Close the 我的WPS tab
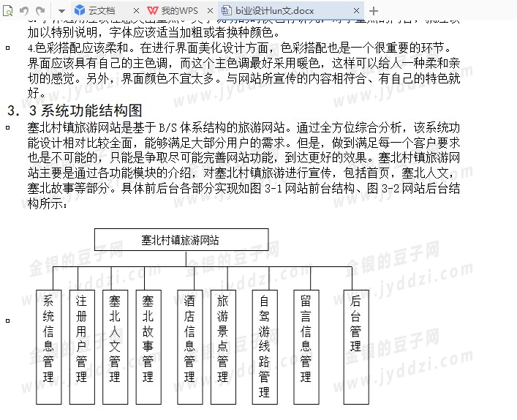The height and width of the screenshot is (420, 517). (x=210, y=11)
